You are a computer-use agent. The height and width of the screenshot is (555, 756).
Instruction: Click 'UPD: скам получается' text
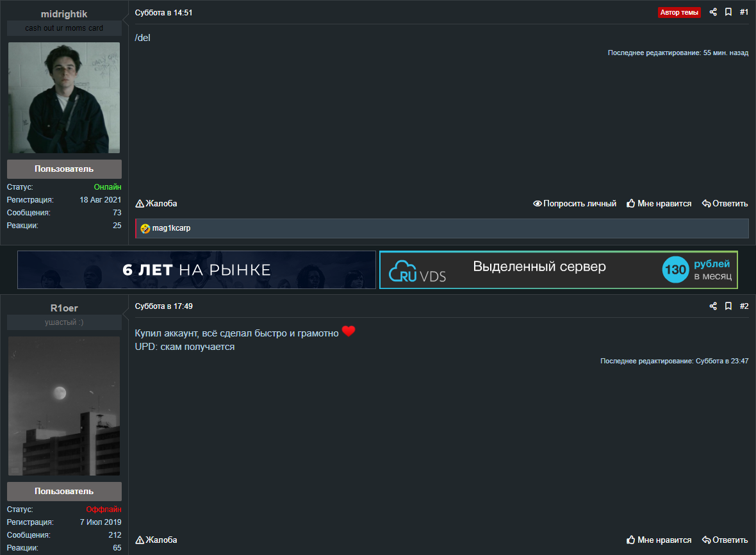click(x=185, y=347)
